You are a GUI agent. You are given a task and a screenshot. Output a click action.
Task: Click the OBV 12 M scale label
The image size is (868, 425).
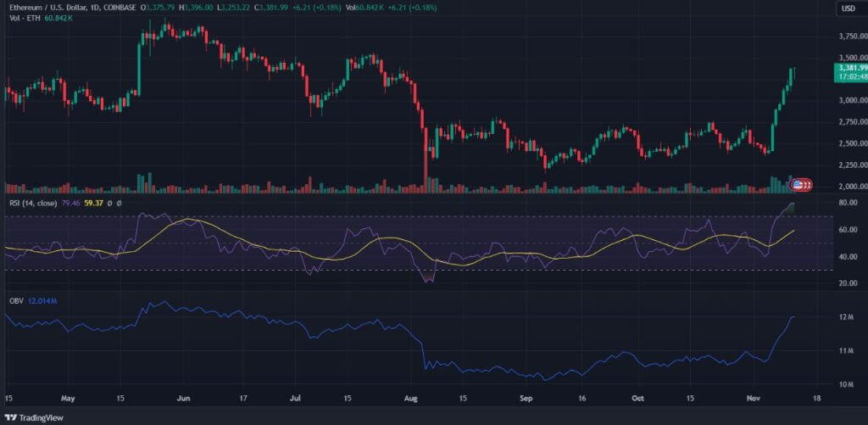pos(848,317)
